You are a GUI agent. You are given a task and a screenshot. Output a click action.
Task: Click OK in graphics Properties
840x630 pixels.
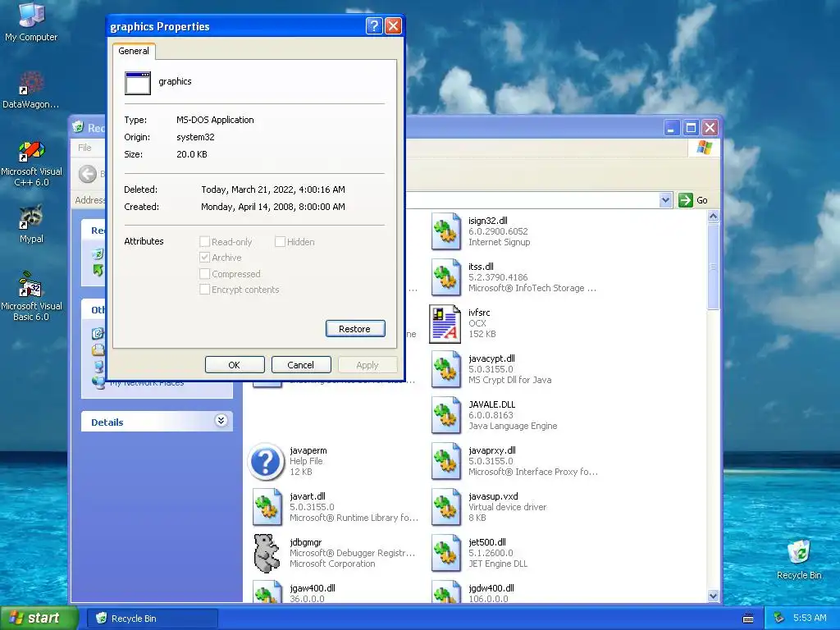[235, 365]
